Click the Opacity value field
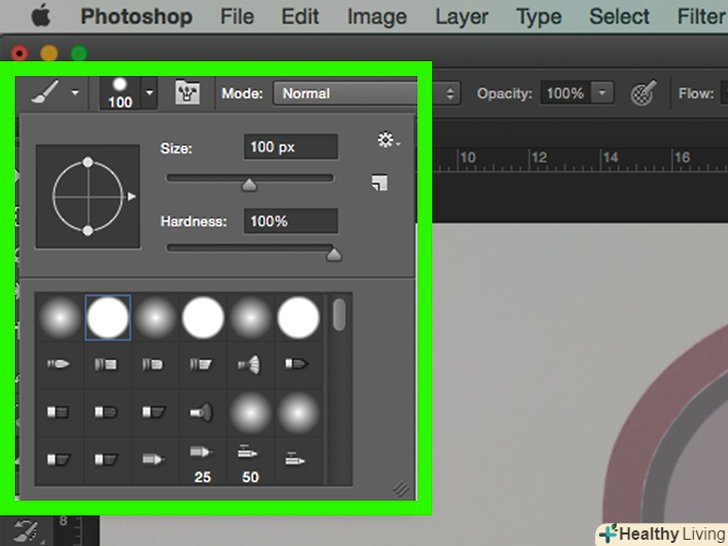 pos(565,93)
